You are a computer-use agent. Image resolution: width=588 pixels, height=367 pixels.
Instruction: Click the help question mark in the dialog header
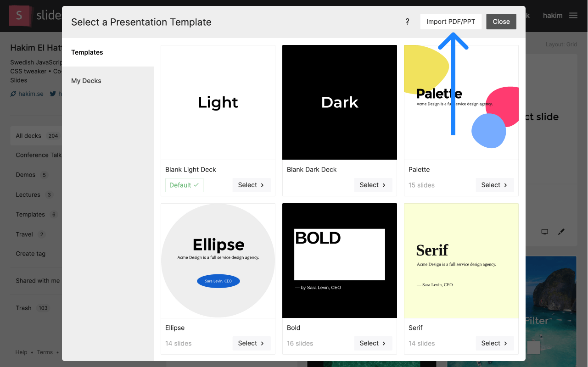(407, 22)
